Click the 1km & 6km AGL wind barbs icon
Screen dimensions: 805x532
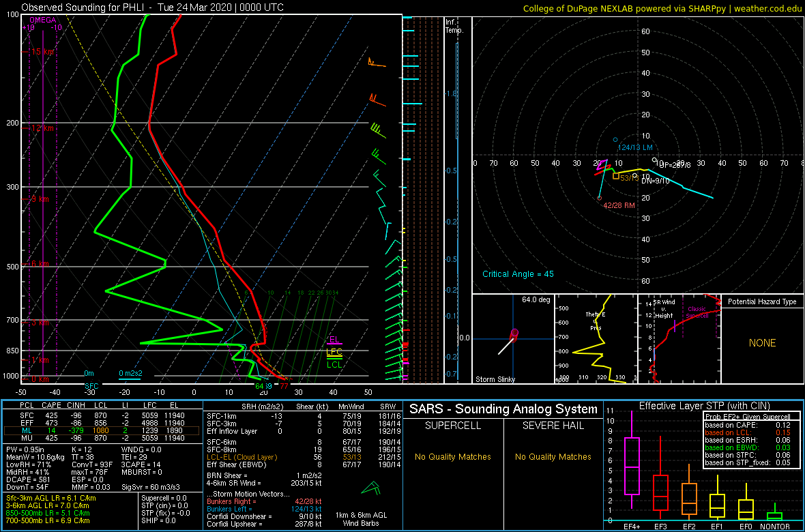point(370,488)
